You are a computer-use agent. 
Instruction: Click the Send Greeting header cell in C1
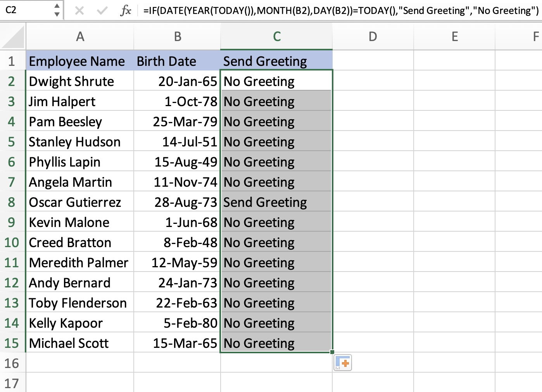pyautogui.click(x=276, y=61)
